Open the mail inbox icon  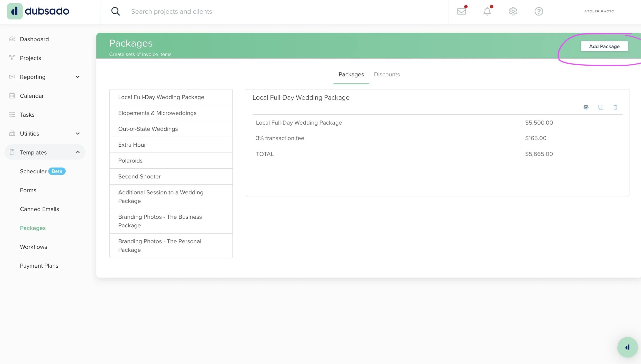coord(461,11)
